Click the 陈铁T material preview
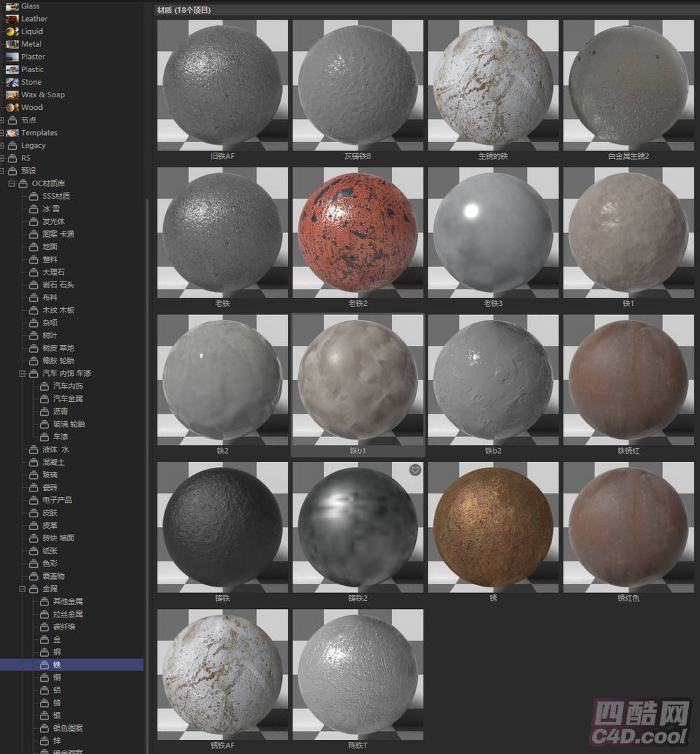Screen dimensions: 700x754 [x=358, y=674]
